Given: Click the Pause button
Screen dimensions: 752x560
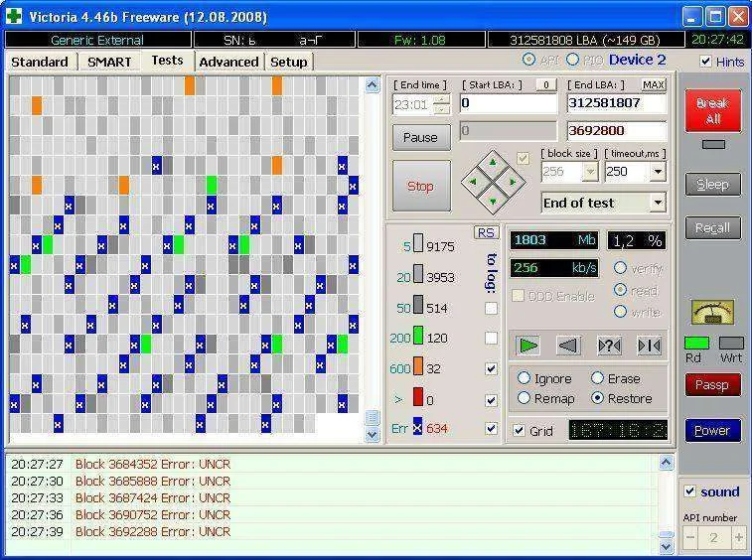Looking at the screenshot, I should click(421, 138).
